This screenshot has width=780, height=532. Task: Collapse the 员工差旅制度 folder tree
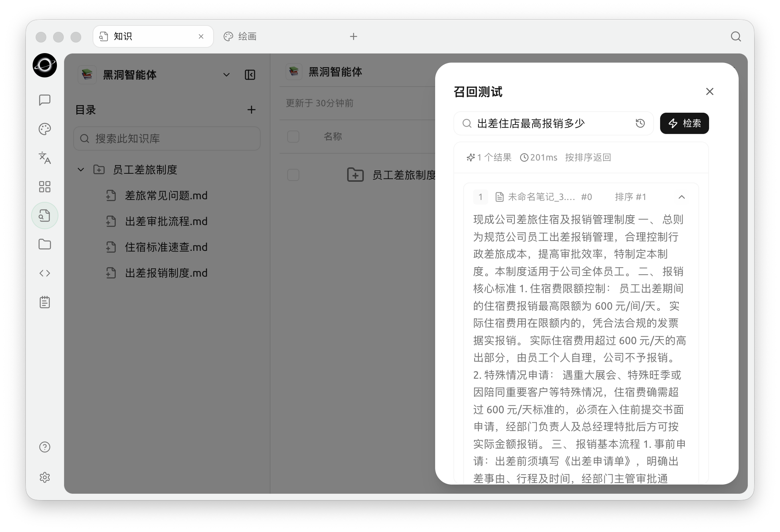pos(81,170)
